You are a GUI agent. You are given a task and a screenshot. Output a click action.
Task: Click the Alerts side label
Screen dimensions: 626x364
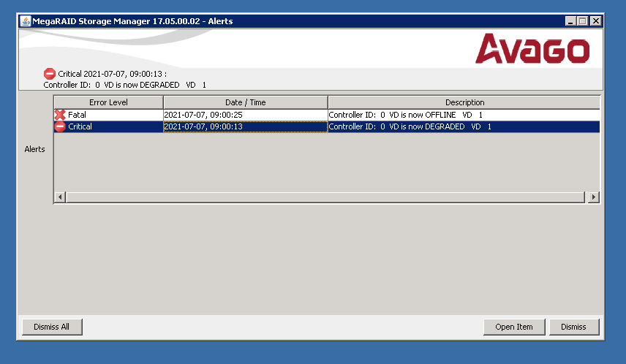[34, 149]
